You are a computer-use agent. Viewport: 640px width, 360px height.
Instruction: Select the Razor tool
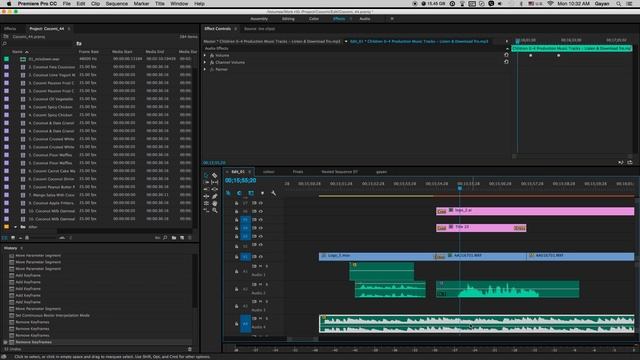click(x=215, y=176)
